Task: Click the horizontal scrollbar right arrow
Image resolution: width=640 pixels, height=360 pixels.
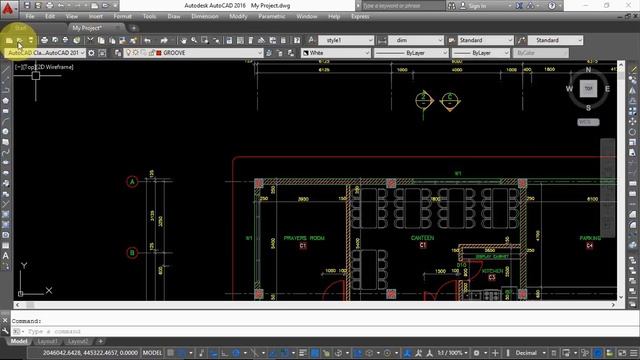Action: click(x=613, y=305)
